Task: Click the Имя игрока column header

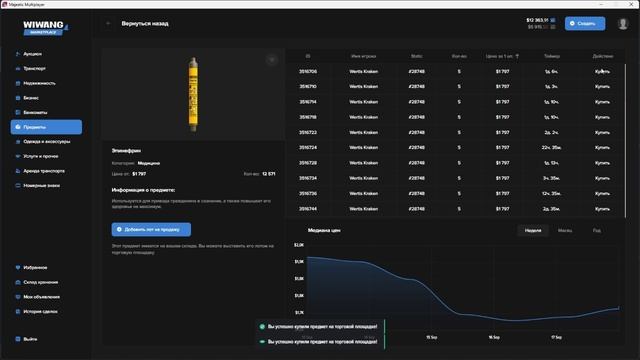Action: (x=363, y=56)
